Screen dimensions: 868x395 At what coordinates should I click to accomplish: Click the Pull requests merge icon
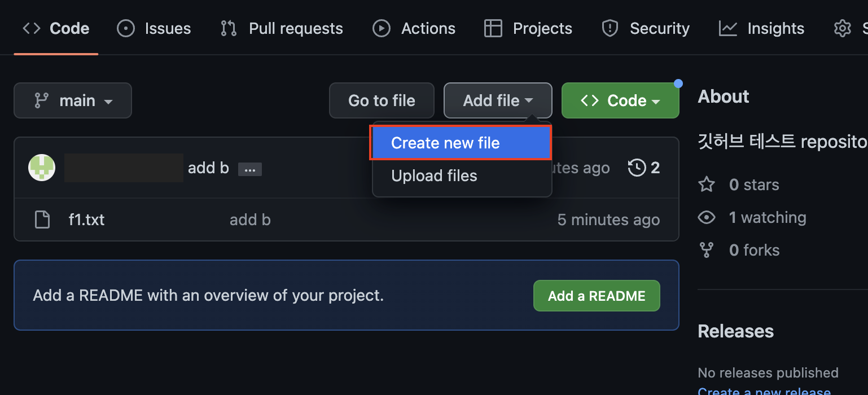coord(229,28)
